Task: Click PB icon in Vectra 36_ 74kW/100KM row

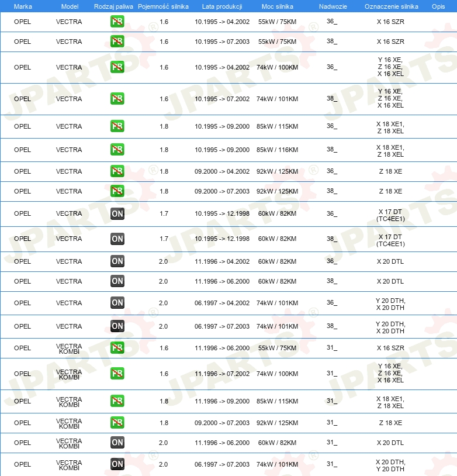Action: pyautogui.click(x=117, y=67)
